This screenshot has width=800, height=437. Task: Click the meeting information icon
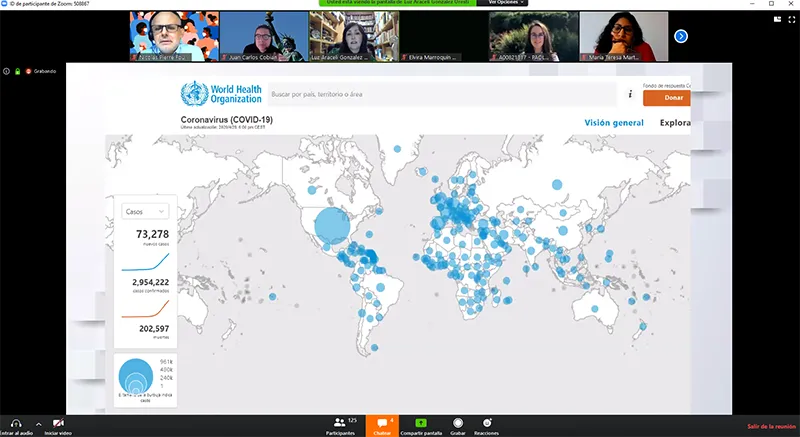point(6,71)
